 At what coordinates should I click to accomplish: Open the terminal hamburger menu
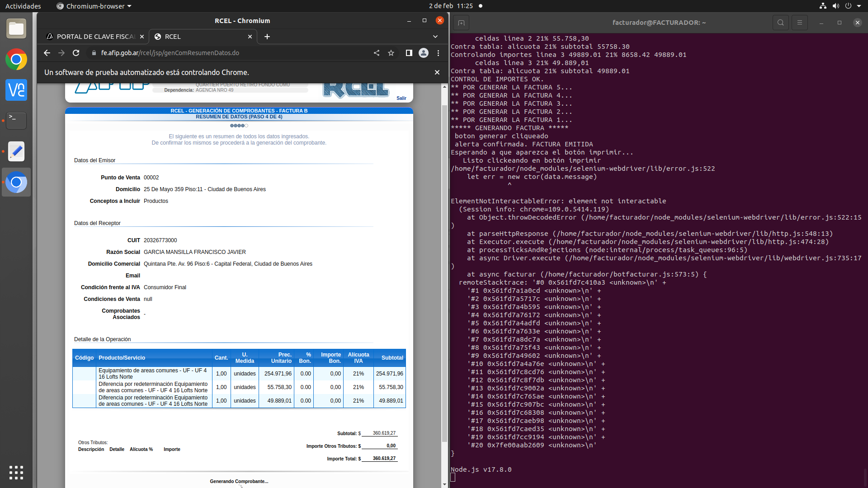tap(799, 23)
